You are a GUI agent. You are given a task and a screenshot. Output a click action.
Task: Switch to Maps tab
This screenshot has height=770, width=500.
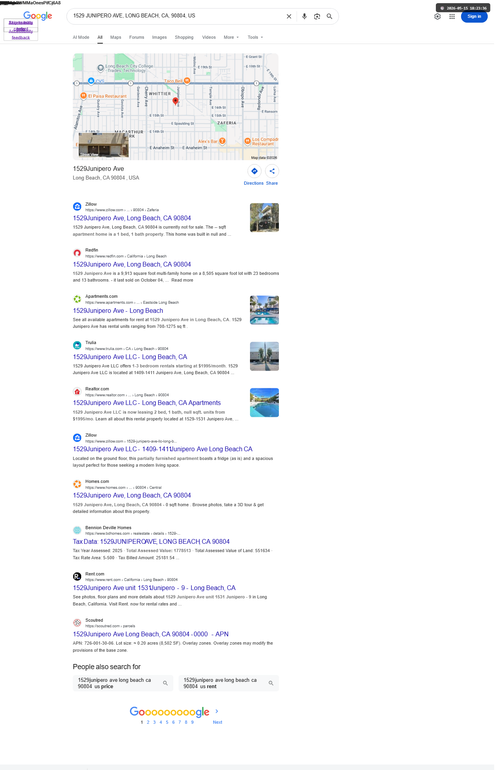click(115, 37)
